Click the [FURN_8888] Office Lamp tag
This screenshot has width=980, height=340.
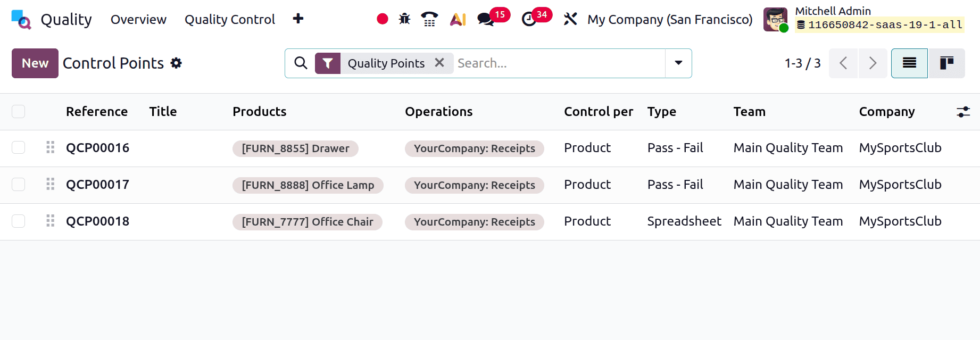coord(308,185)
